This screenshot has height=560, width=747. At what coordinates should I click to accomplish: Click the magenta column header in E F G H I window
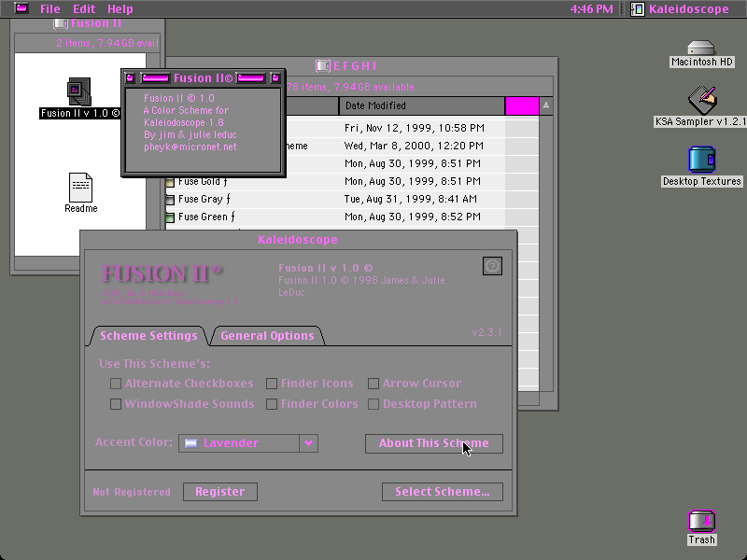[x=522, y=105]
